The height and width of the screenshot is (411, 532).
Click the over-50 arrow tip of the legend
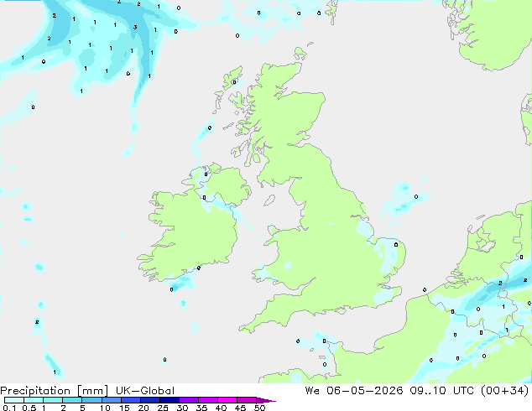(x=266, y=400)
